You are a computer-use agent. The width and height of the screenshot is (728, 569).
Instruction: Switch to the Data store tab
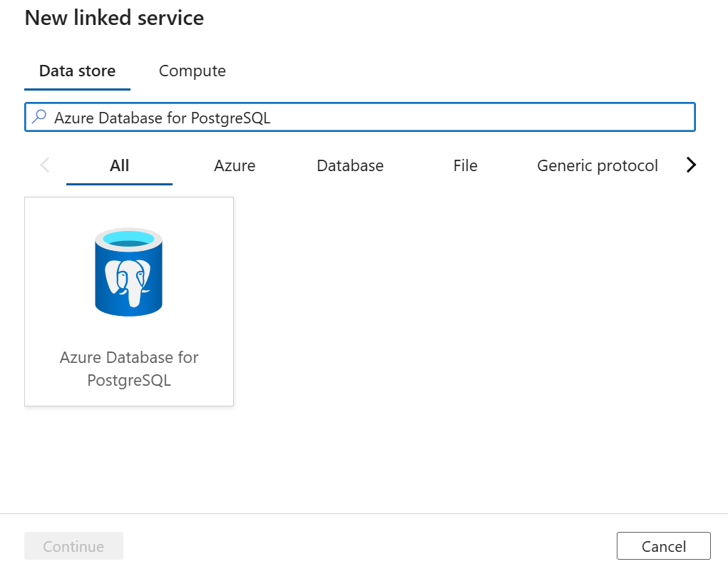pos(77,71)
